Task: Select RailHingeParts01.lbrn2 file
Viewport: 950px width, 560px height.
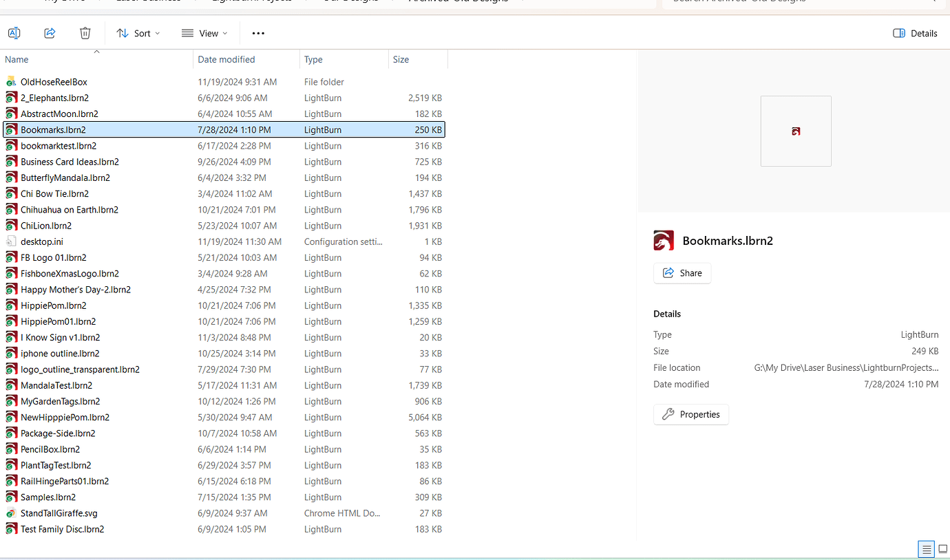Action: (65, 482)
